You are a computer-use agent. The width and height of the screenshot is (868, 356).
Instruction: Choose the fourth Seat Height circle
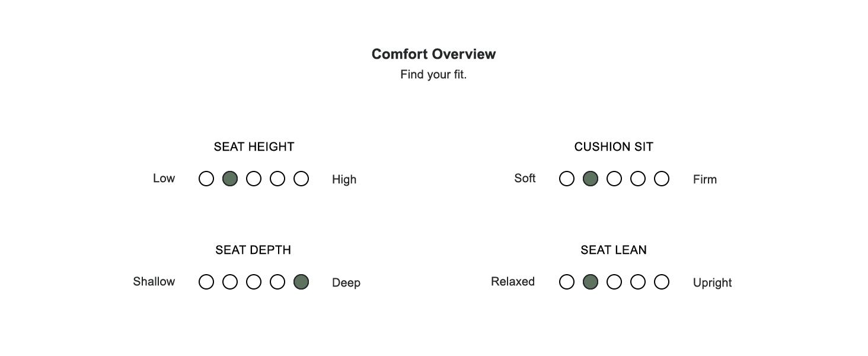click(x=277, y=179)
